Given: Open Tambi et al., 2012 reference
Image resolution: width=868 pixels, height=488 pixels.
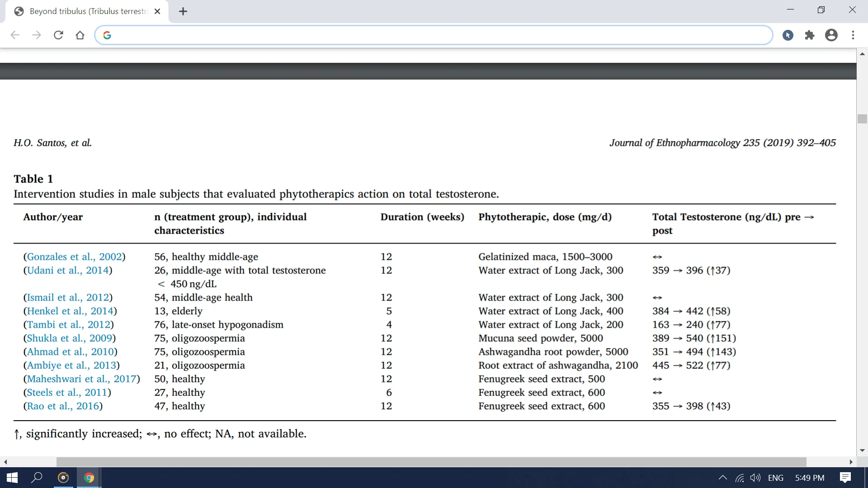Looking at the screenshot, I should [x=69, y=324].
